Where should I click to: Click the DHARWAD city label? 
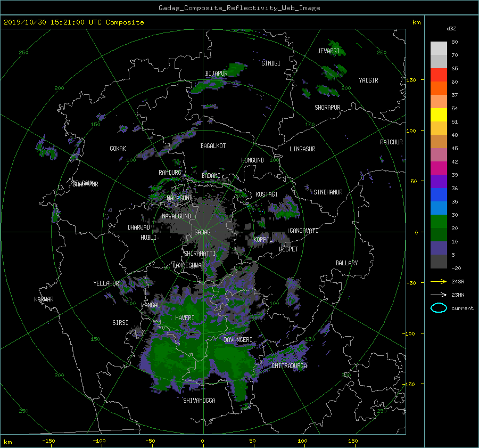(x=138, y=227)
